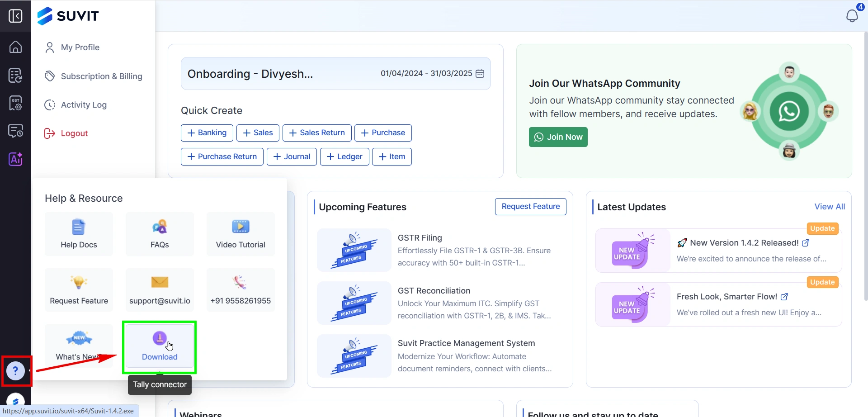Screen dimensions: 868x417
Task: Create a new Purchase Return entry
Action: [x=222, y=157]
